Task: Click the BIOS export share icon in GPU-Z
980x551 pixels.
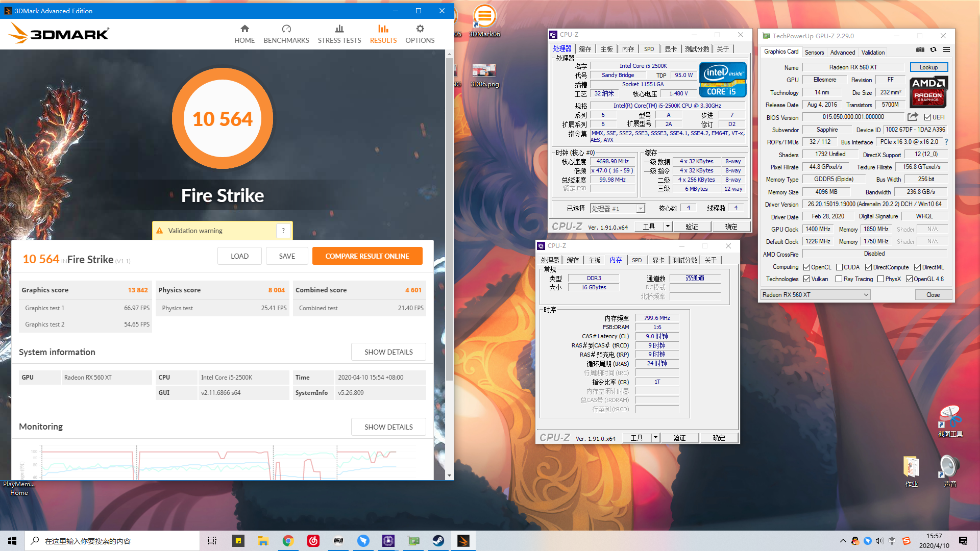Action: click(913, 117)
